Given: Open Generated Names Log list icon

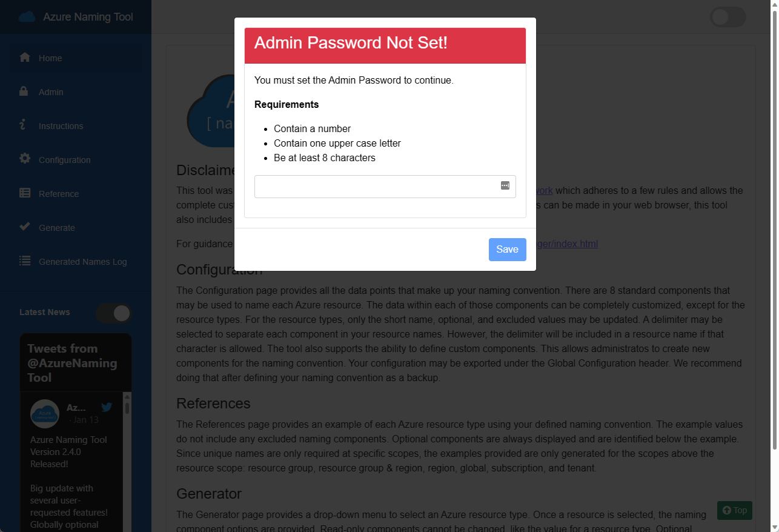Looking at the screenshot, I should 24,261.
